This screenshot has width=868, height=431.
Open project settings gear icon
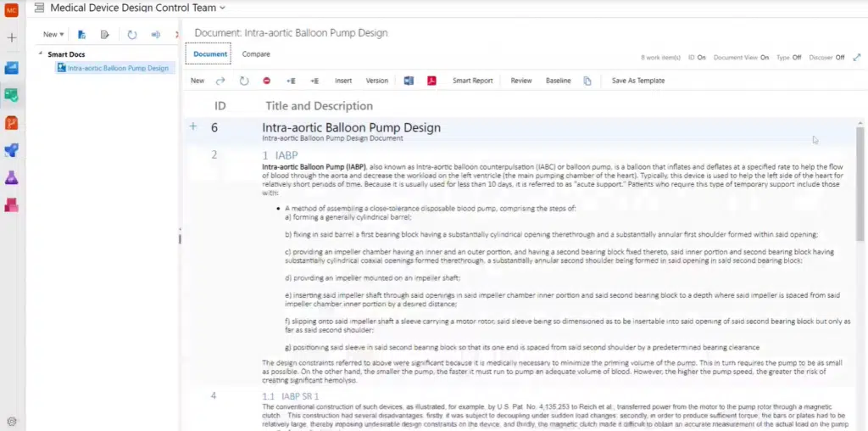tap(12, 421)
